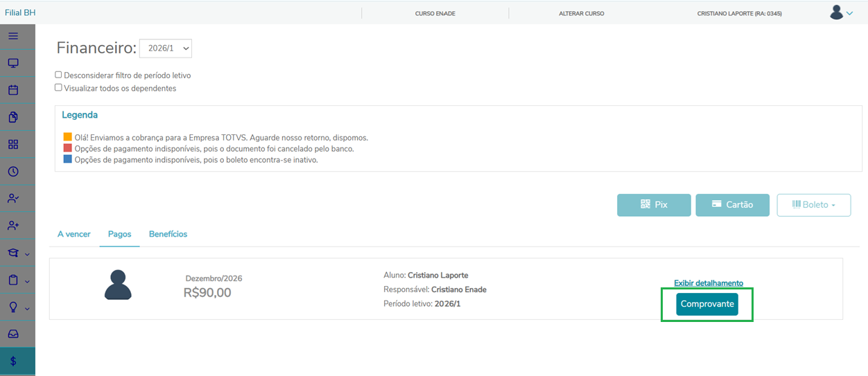Open the inbox tray icon in sidebar
The image size is (868, 376).
click(13, 334)
